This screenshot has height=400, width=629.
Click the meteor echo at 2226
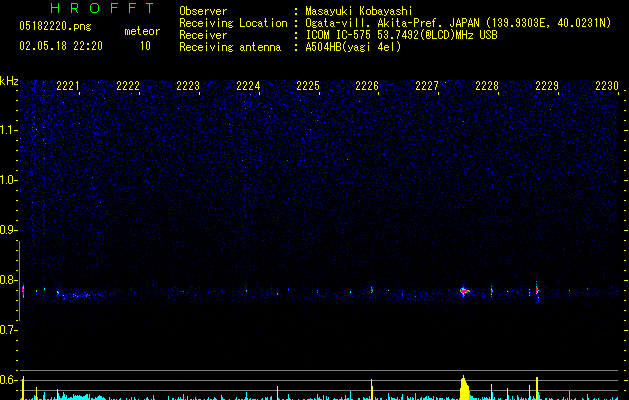(372, 289)
